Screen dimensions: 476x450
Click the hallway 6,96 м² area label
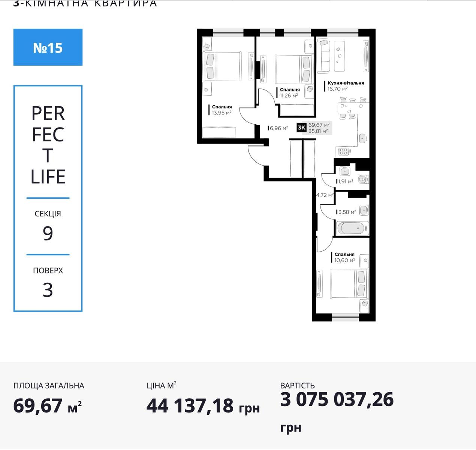(278, 128)
